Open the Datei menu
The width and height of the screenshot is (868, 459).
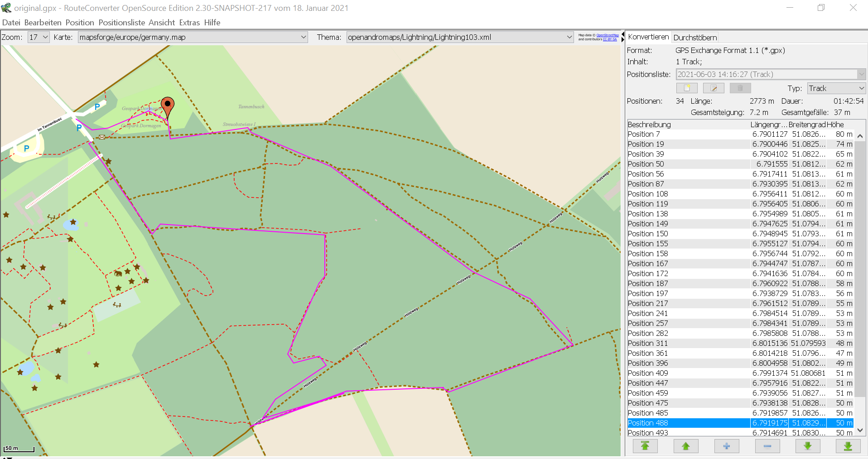pyautogui.click(x=11, y=23)
